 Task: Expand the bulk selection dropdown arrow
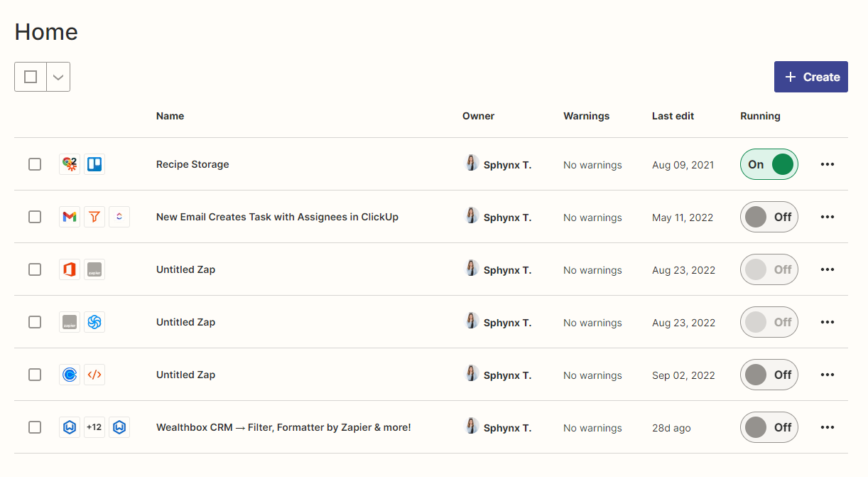[x=58, y=77]
